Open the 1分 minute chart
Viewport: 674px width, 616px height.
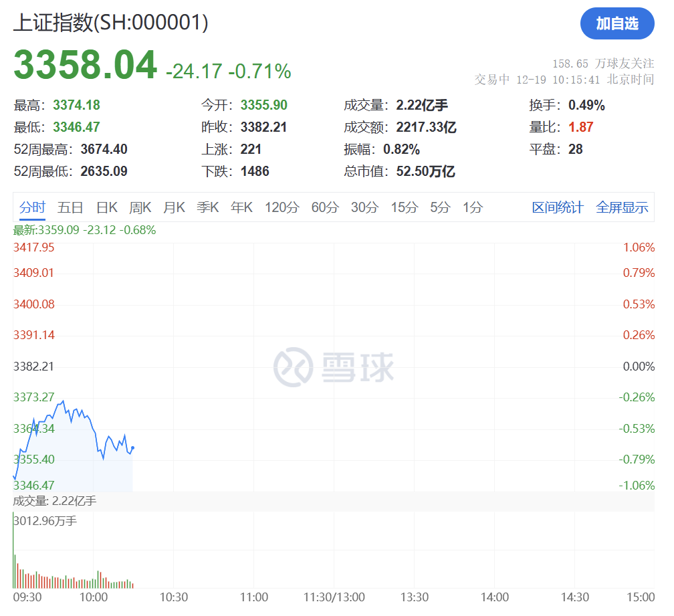pyautogui.click(x=471, y=207)
